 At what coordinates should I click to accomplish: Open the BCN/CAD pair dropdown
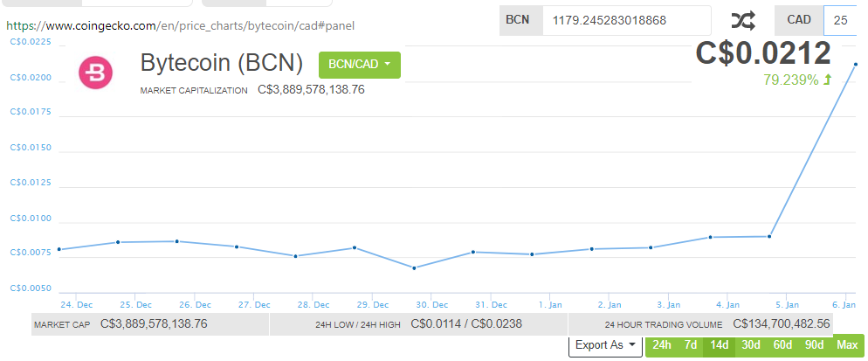(x=359, y=65)
